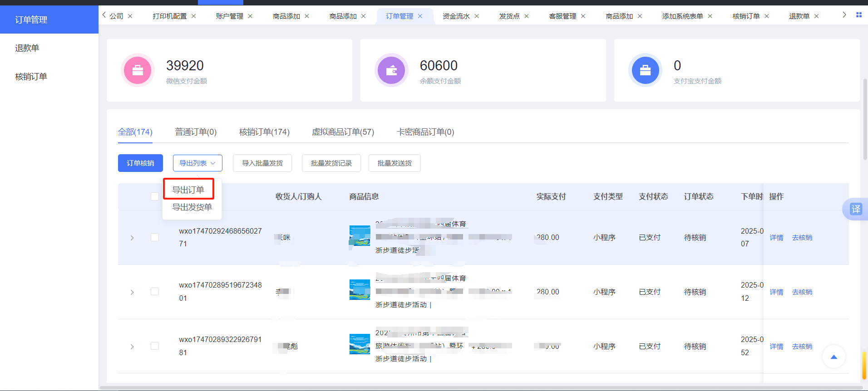The width and height of the screenshot is (868, 391).
Task: Click the 60600 balance payment amount
Action: click(x=439, y=66)
